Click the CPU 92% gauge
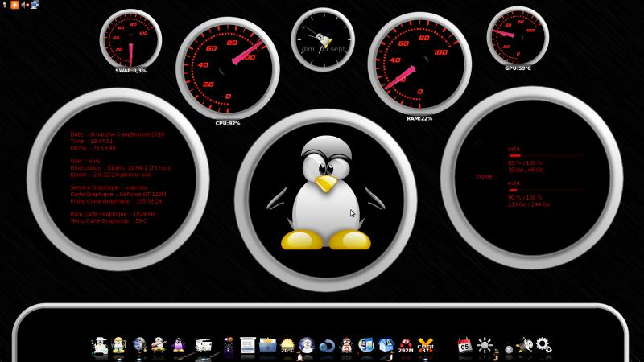The image size is (644, 362). click(228, 68)
